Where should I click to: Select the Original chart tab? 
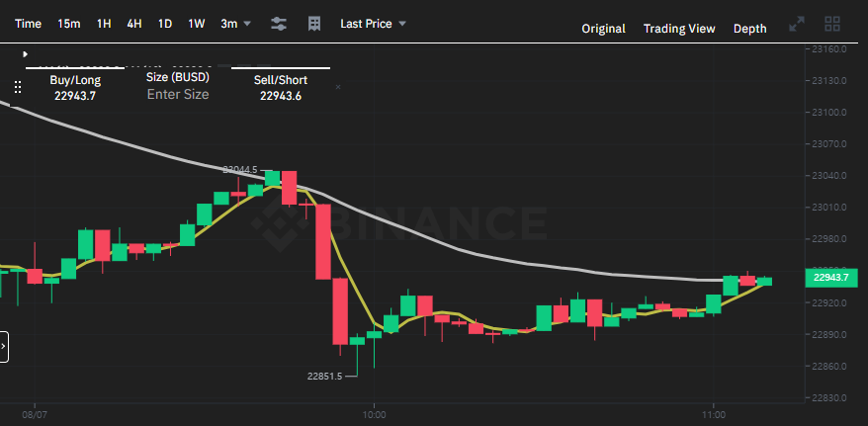tap(603, 29)
